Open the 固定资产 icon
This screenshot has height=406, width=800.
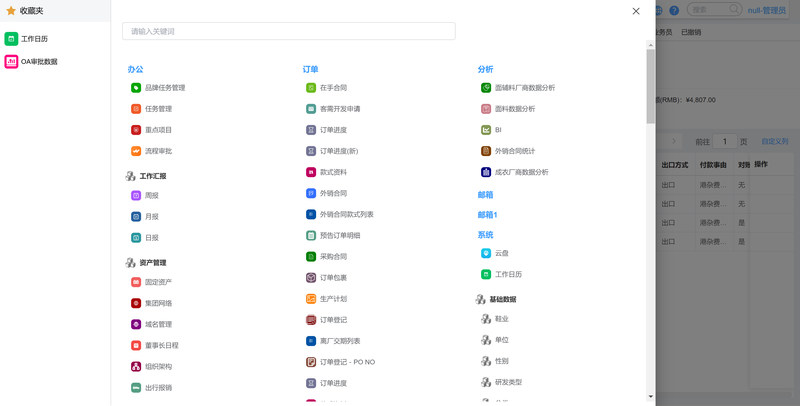pyautogui.click(x=136, y=282)
